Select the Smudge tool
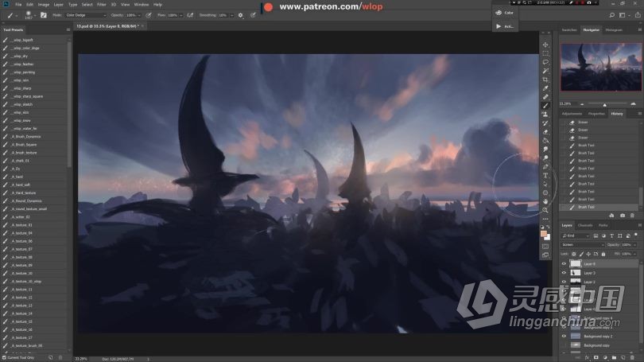This screenshot has height=362, width=644. coord(545,149)
